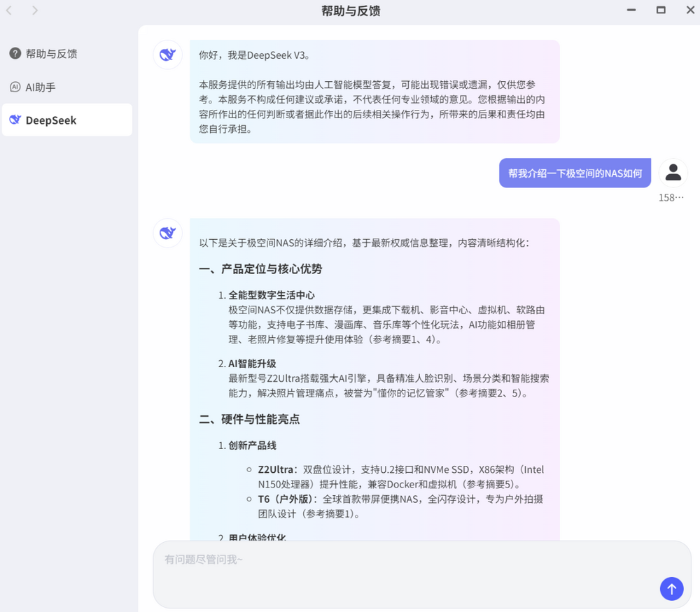Click the question mark icon in sidebar
The image size is (700, 612).
coord(15,54)
